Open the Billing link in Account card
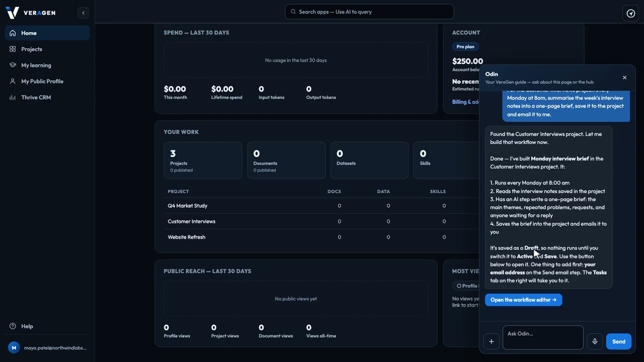 [465, 102]
